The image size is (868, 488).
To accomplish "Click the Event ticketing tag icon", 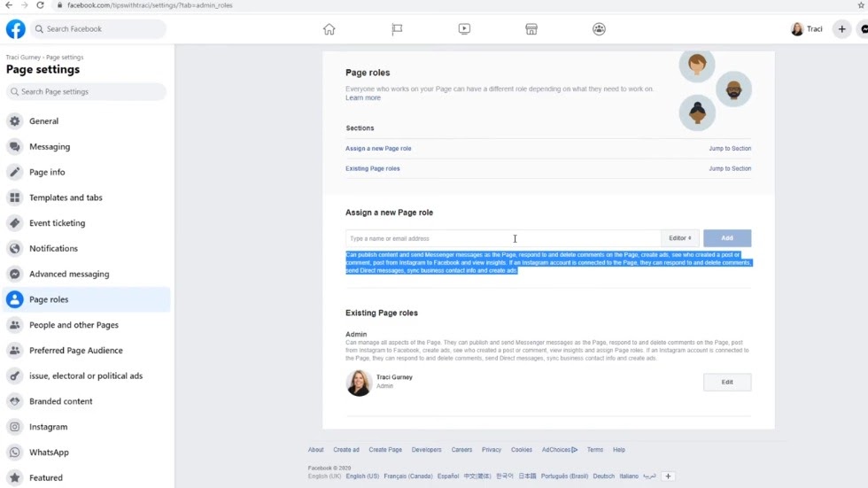I will pos(15,223).
